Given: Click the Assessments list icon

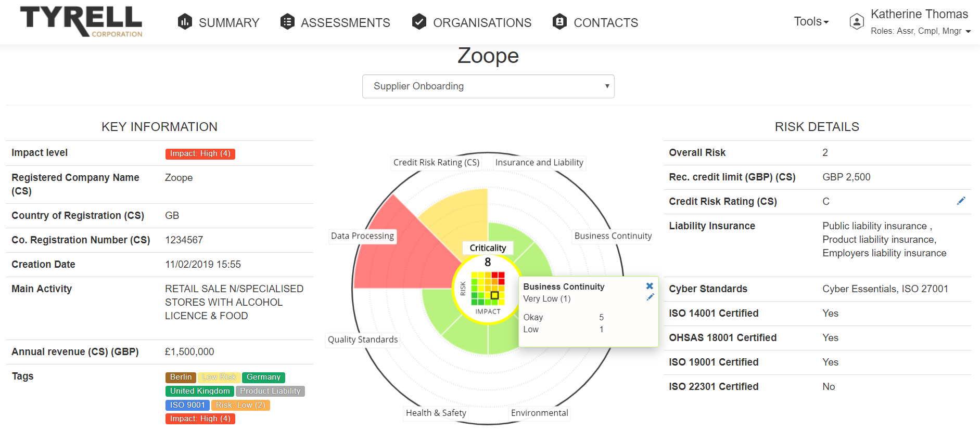Looking at the screenshot, I should (287, 22).
